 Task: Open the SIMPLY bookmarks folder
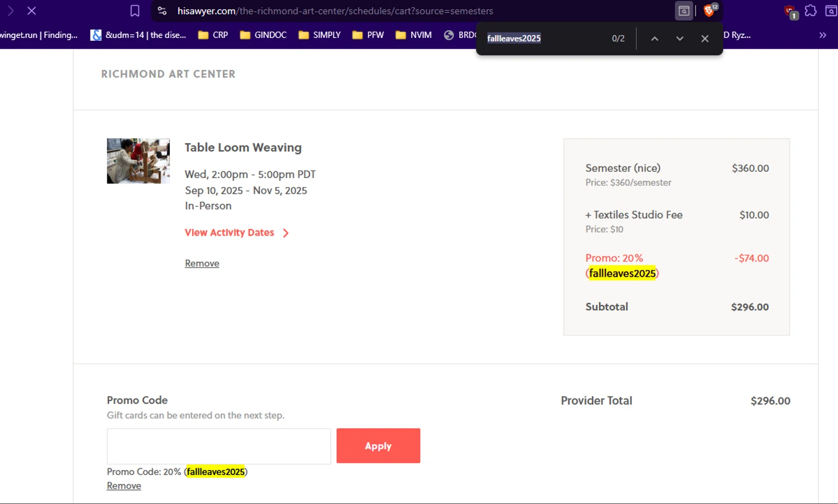pyautogui.click(x=320, y=35)
